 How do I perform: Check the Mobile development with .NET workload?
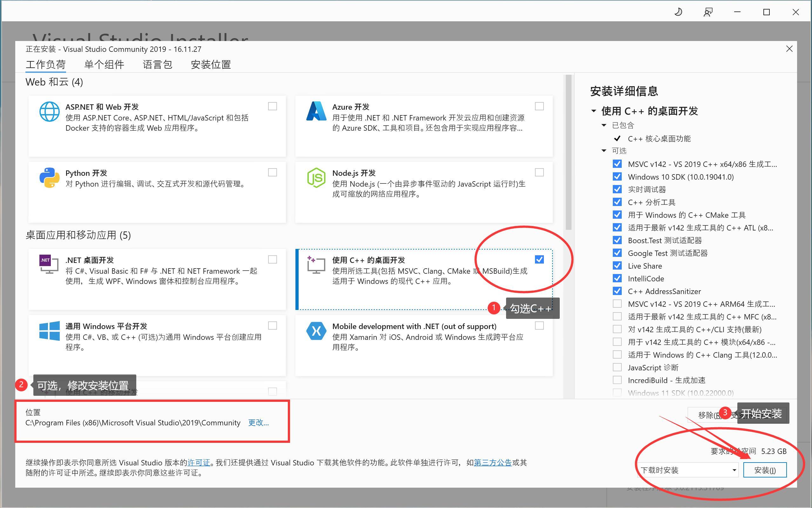[539, 326]
